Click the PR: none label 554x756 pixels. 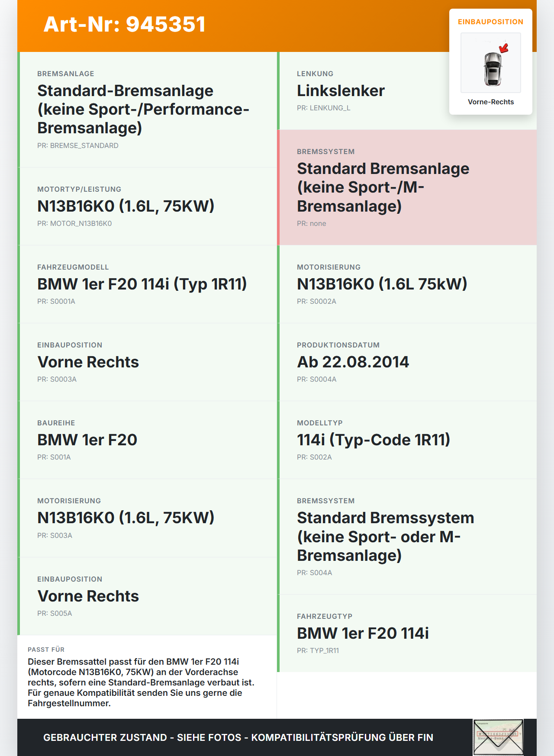(312, 223)
